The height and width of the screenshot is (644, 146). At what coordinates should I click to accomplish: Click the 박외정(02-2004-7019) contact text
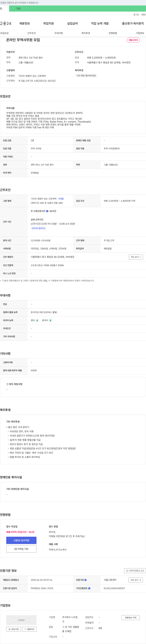point(42,588)
